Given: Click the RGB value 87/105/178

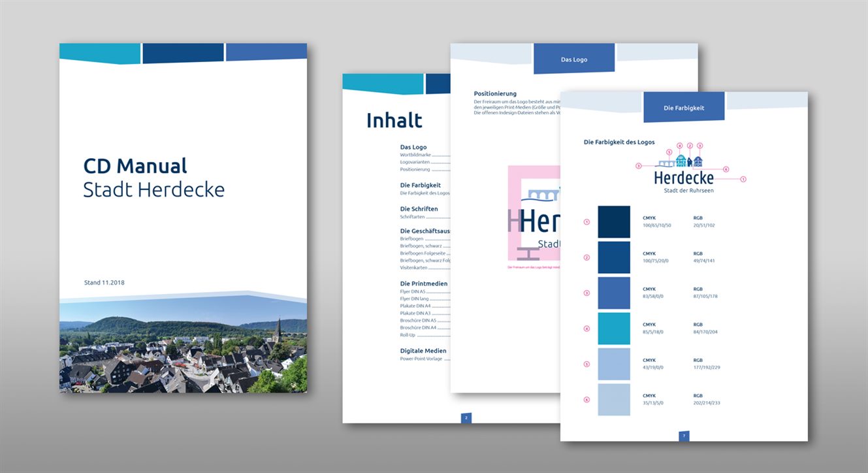Looking at the screenshot, I should click(x=705, y=296).
